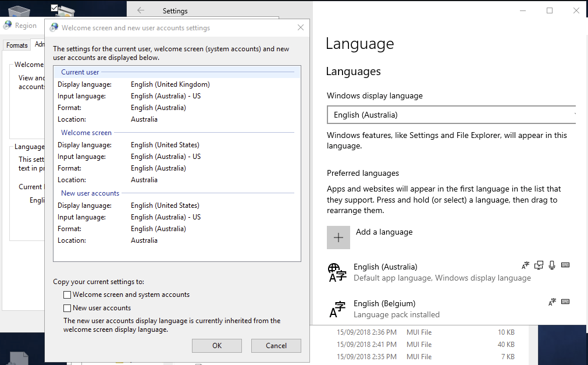Click Current user Format value English (Australia)
The height and width of the screenshot is (365, 588).
coord(158,108)
